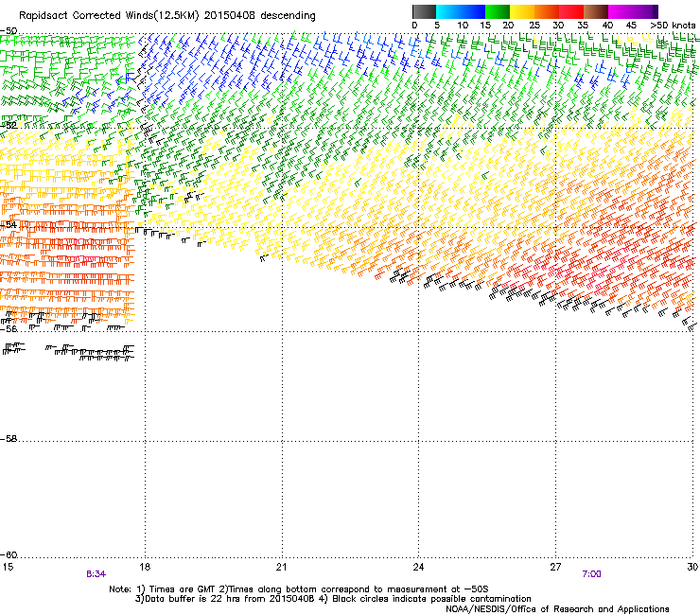Click the cyan 5-10 knots legend swatch
Screen dimensions: 700x615
pos(448,11)
